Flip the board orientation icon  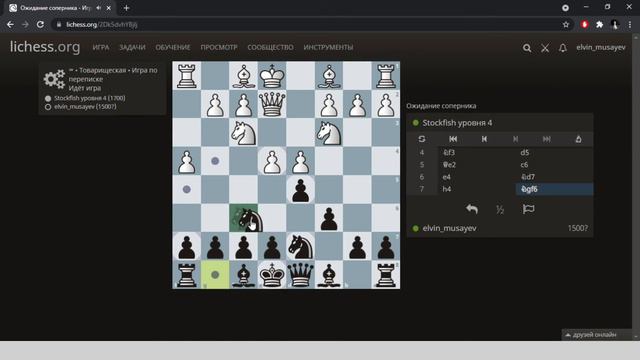[422, 139]
